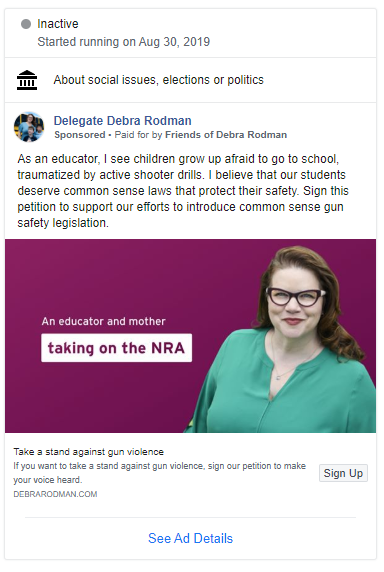Screen dimensions: 384x572
Task: Visit the DEBRARODMAN.COM link
Action: 55,494
